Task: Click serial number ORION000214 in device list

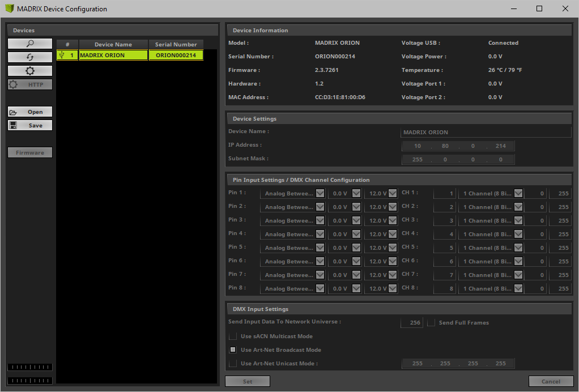Action: click(176, 55)
